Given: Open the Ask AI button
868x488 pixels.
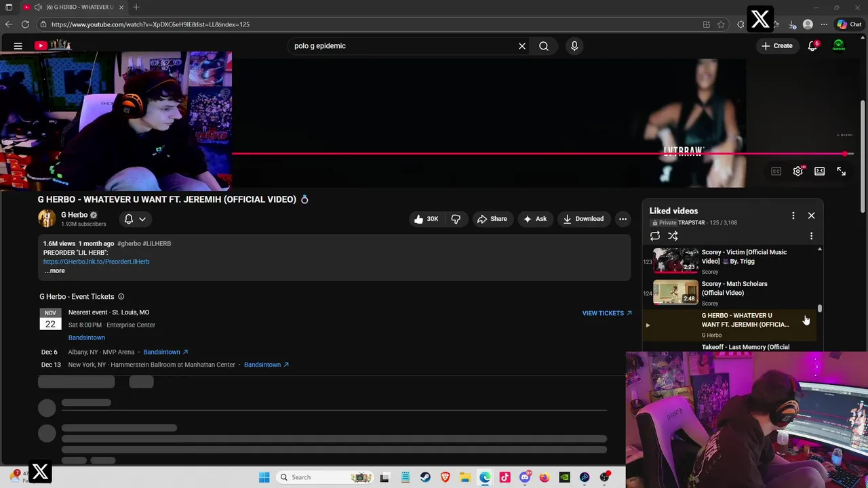Looking at the screenshot, I should click(x=535, y=219).
